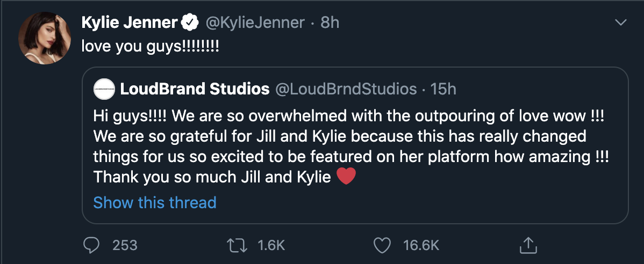Click the reply speech bubble icon
Screen dimensions: 644x264
pos(92,245)
